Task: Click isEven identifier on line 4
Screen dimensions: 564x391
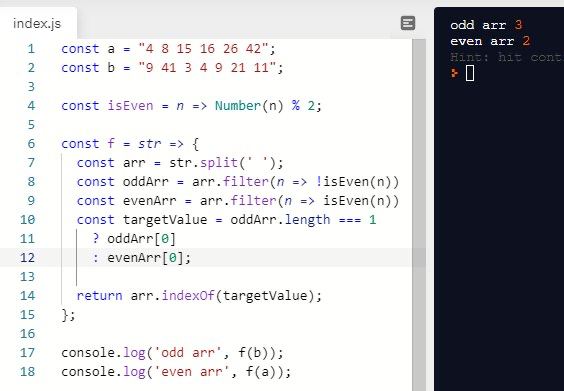Action: click(130, 106)
